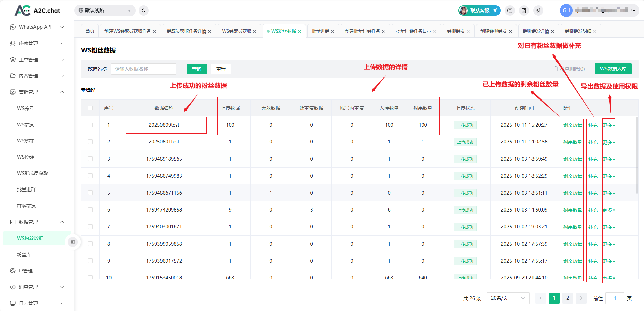The height and width of the screenshot is (311, 644).
Task: Tick the checkbox for row 1 20250809test
Action: [x=90, y=125]
